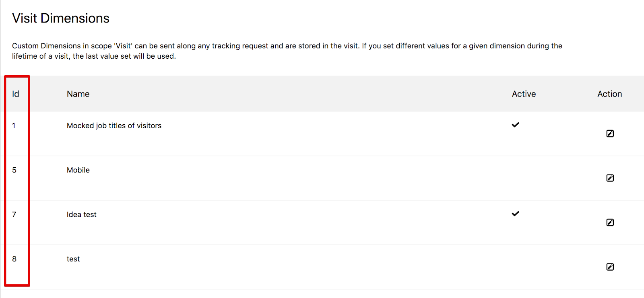Click the Active column header
This screenshot has width=644, height=298.
[x=524, y=94]
